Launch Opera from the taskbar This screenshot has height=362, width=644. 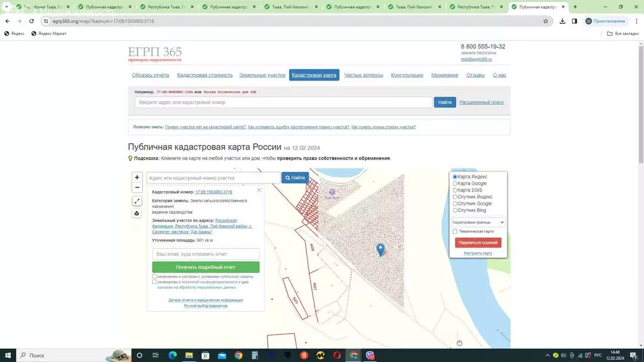click(337, 356)
